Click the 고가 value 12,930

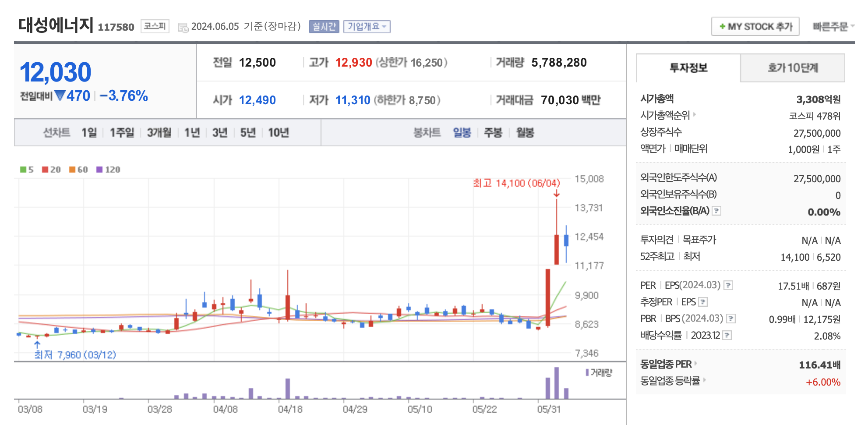coord(354,63)
